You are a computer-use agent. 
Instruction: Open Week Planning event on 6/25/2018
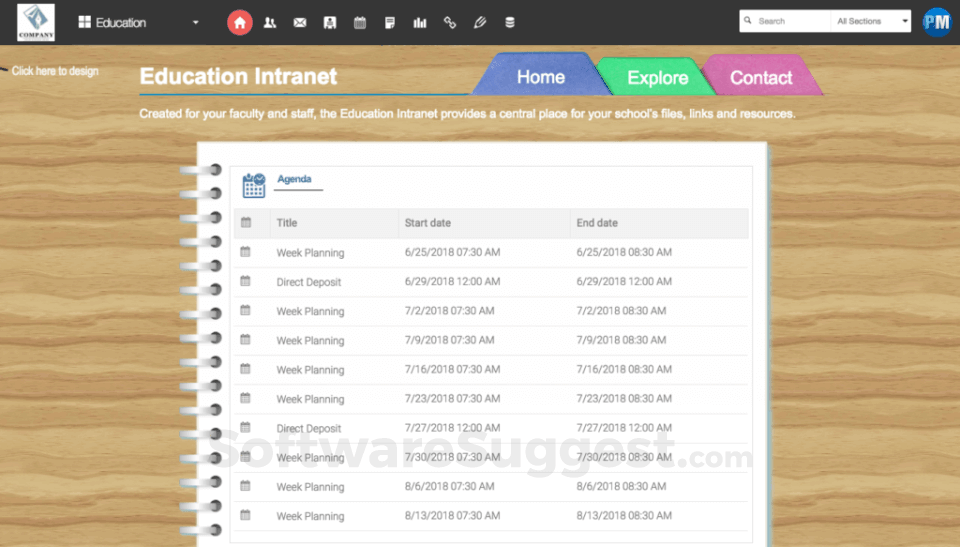tap(310, 252)
